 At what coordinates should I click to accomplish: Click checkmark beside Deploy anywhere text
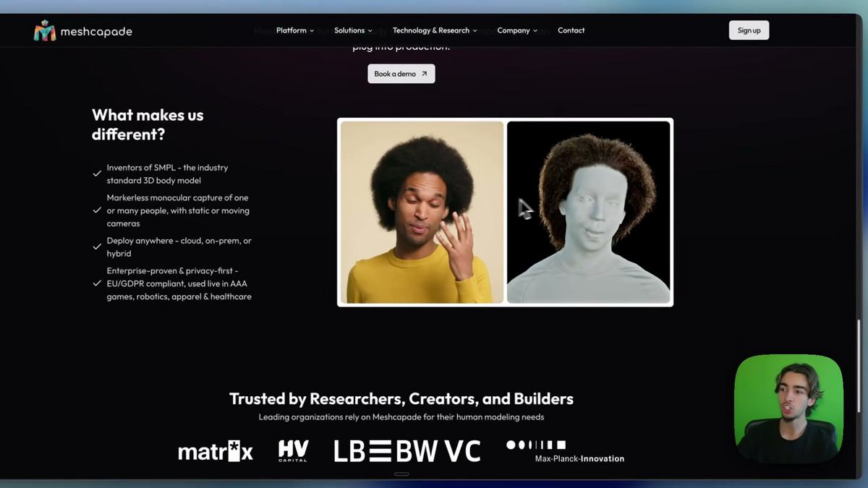97,247
